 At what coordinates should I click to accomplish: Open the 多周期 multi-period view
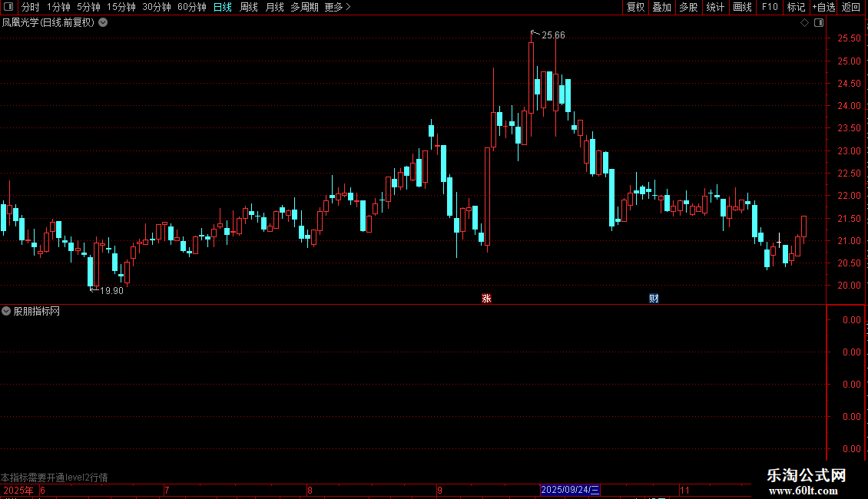[304, 7]
